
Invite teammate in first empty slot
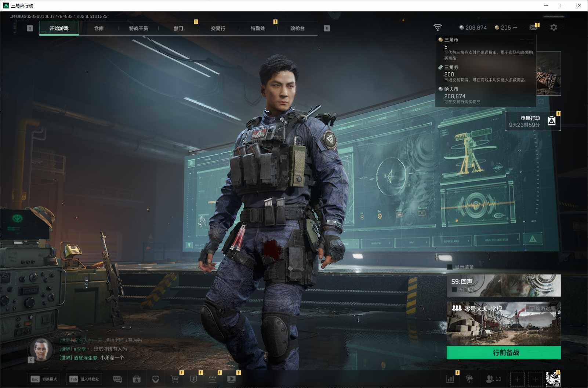517,379
